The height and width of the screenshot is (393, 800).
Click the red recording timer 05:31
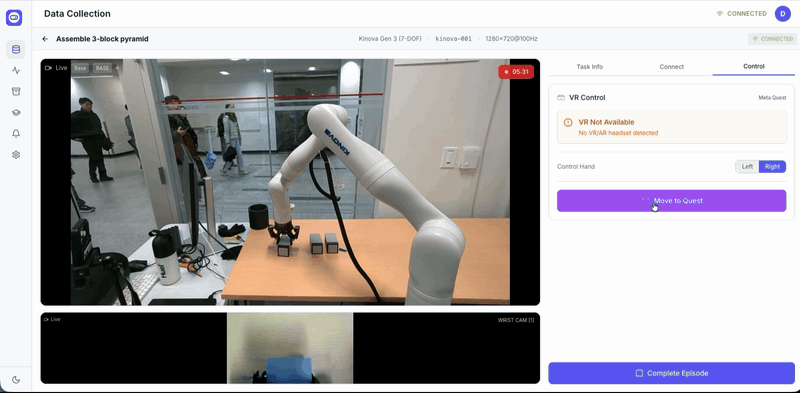516,72
